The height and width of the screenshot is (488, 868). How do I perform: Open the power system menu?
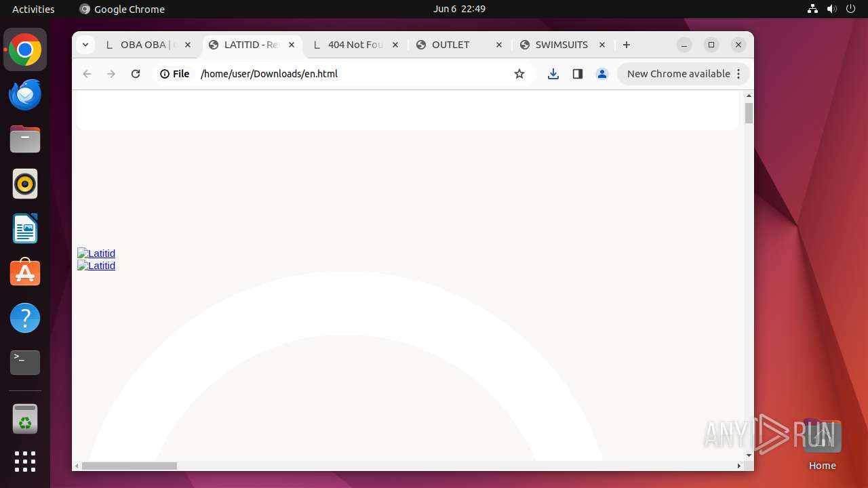pos(850,9)
